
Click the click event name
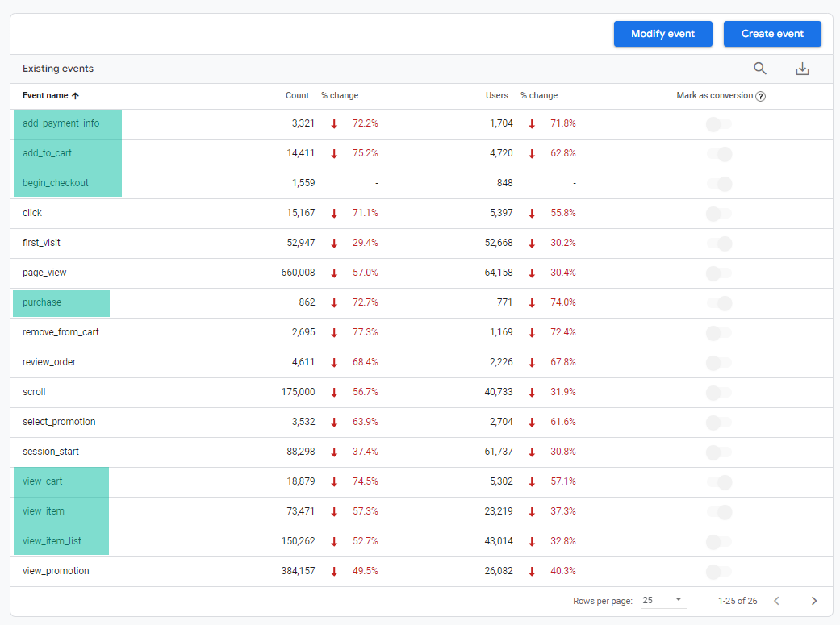pyautogui.click(x=32, y=213)
